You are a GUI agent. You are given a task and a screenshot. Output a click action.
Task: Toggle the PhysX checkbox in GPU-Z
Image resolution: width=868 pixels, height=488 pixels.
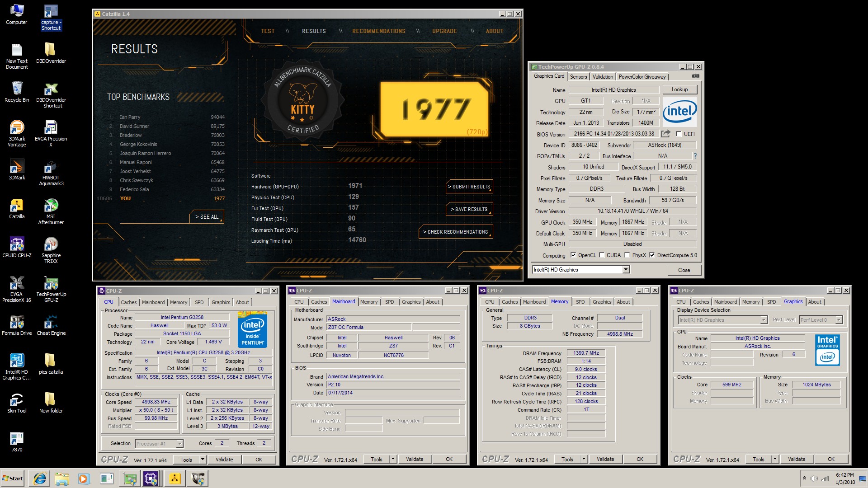click(627, 255)
